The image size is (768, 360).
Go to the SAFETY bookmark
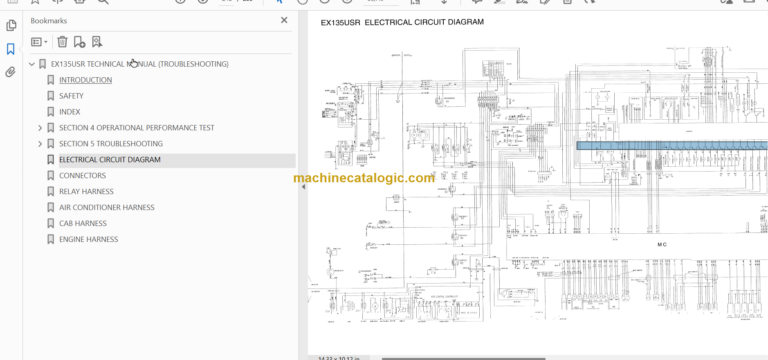pyautogui.click(x=72, y=96)
